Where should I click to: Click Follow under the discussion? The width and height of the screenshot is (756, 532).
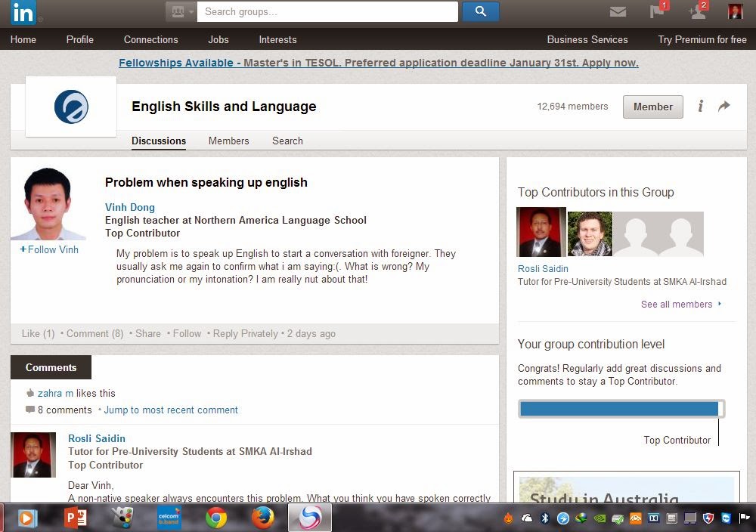[x=187, y=333]
